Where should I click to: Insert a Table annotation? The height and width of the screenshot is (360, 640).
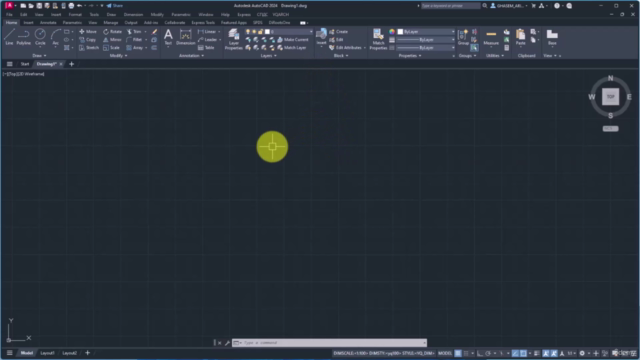click(206, 48)
